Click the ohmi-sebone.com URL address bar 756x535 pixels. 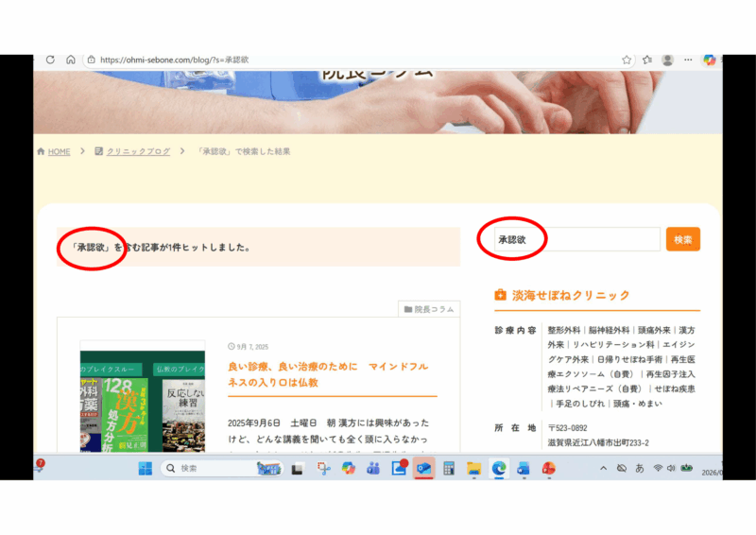pyautogui.click(x=175, y=60)
